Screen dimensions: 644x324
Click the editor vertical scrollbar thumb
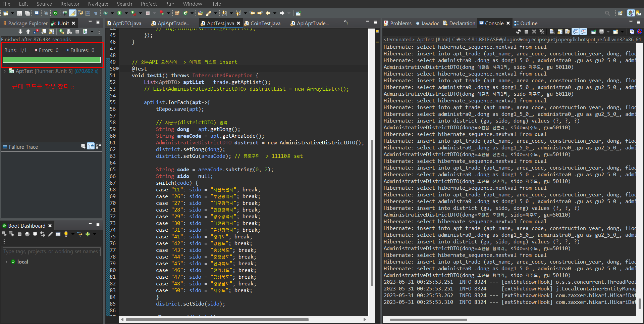tap(372, 213)
